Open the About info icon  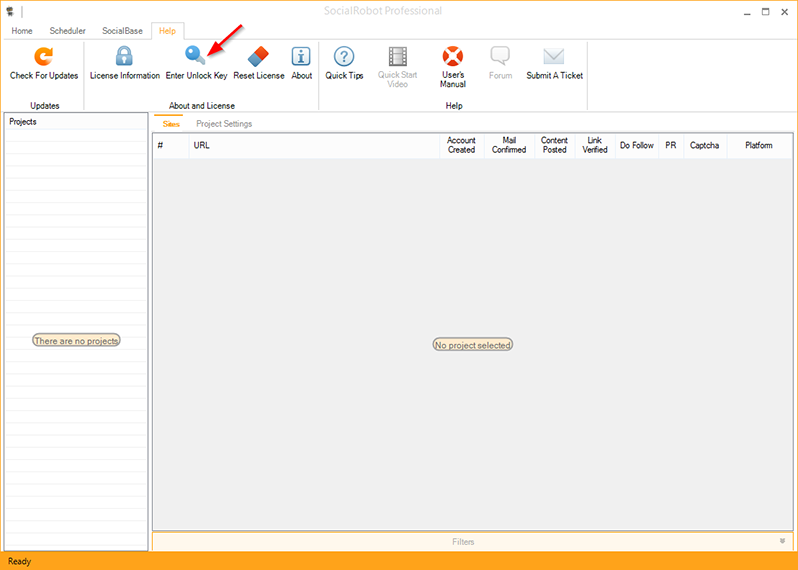[301, 56]
